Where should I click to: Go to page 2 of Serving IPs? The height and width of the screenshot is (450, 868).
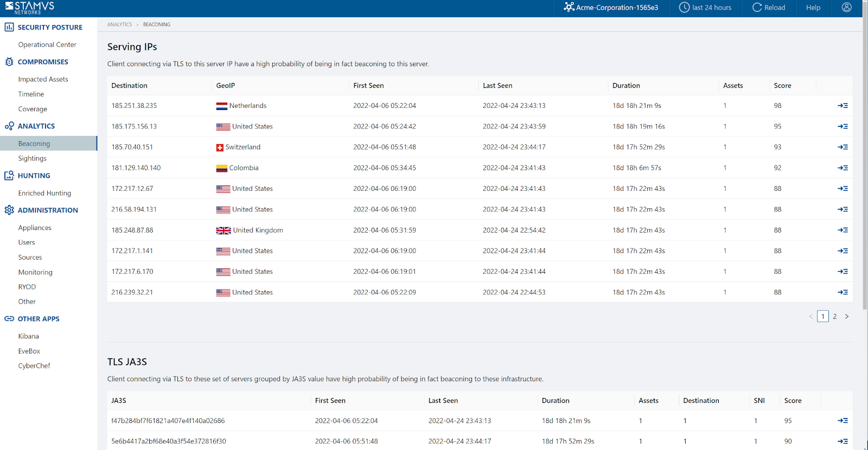click(835, 317)
